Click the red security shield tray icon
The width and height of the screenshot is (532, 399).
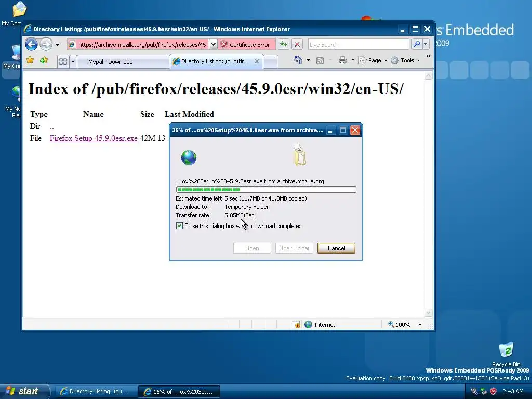point(494,391)
